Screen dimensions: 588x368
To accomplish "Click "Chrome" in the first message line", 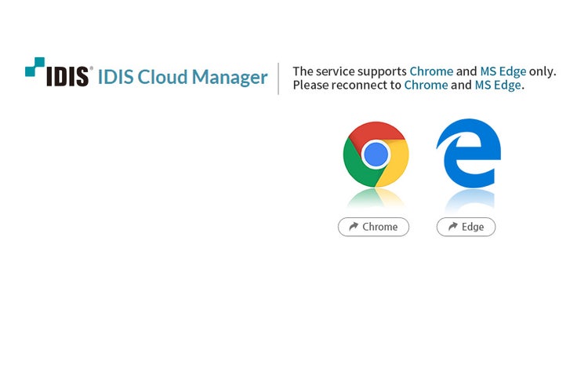I will pyautogui.click(x=431, y=71).
